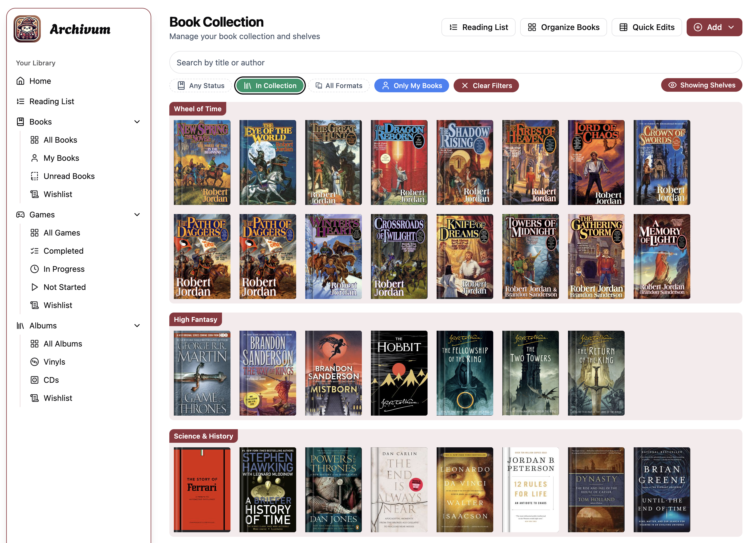Click the Games Wishlist scroll icon
The height and width of the screenshot is (543, 756).
click(x=34, y=305)
